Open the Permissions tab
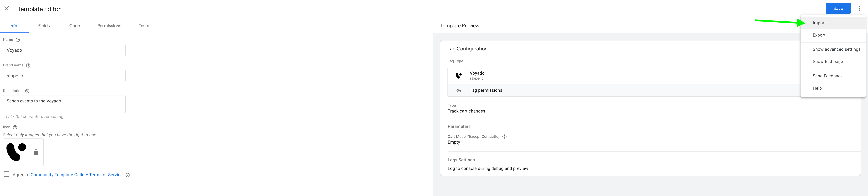This screenshot has width=868, height=196. click(109, 26)
